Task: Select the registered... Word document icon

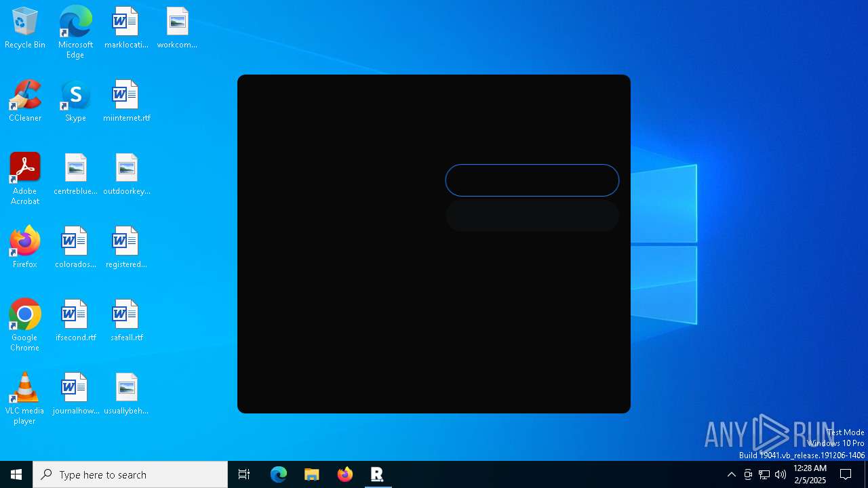Action: (126, 248)
